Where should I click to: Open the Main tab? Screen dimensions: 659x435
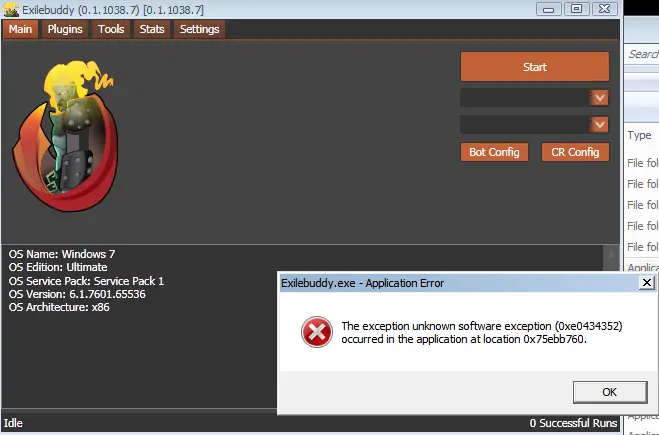pyautogui.click(x=20, y=29)
